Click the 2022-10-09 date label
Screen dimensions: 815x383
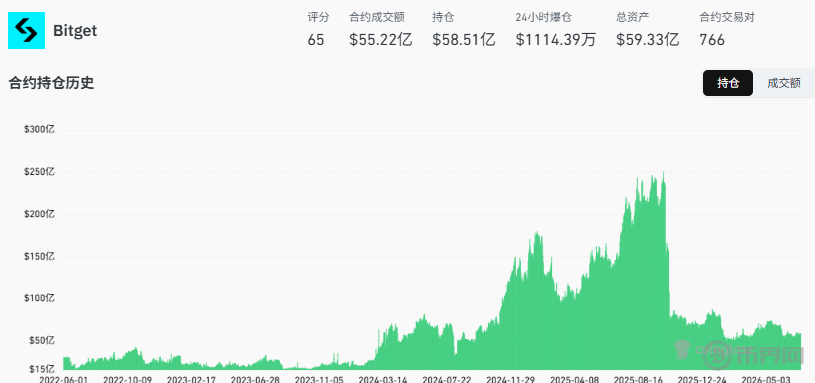[127, 379]
